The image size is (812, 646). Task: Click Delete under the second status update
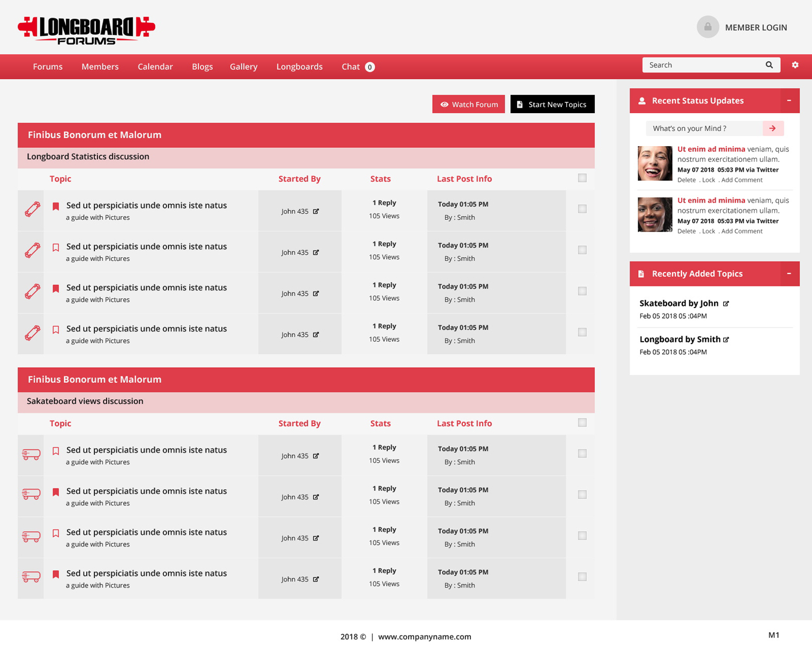[x=686, y=231]
